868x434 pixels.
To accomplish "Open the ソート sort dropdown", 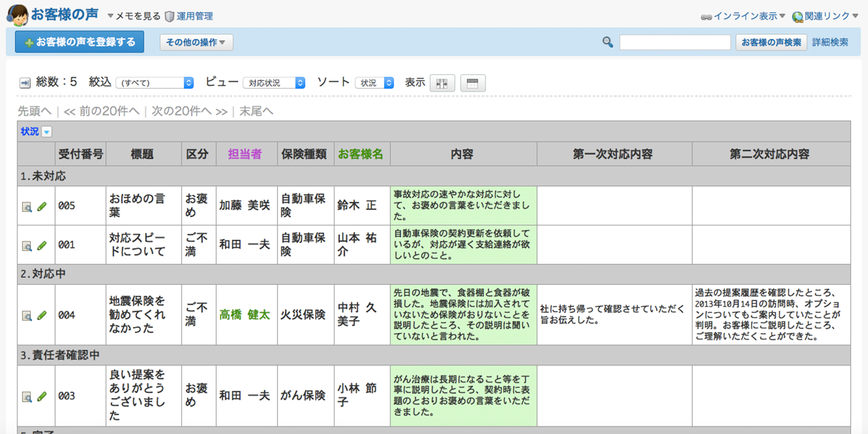I will click(375, 83).
